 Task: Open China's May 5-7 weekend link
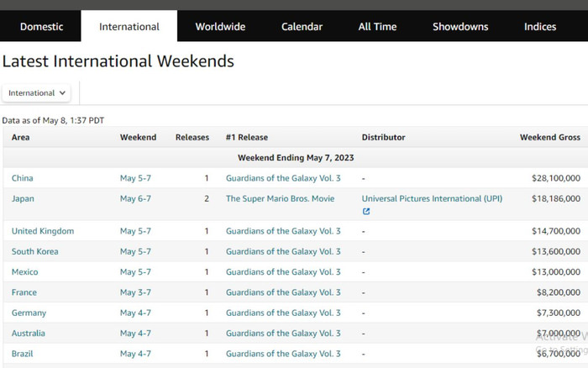(x=135, y=178)
